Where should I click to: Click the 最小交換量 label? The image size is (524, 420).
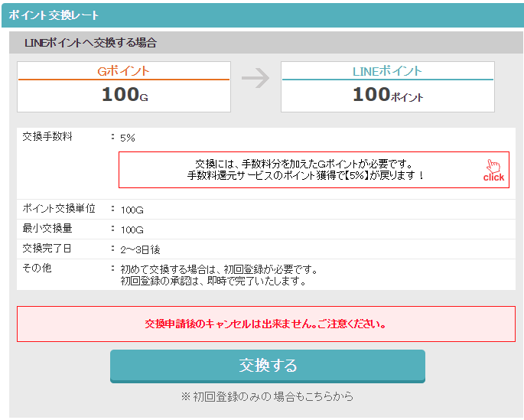(47, 229)
